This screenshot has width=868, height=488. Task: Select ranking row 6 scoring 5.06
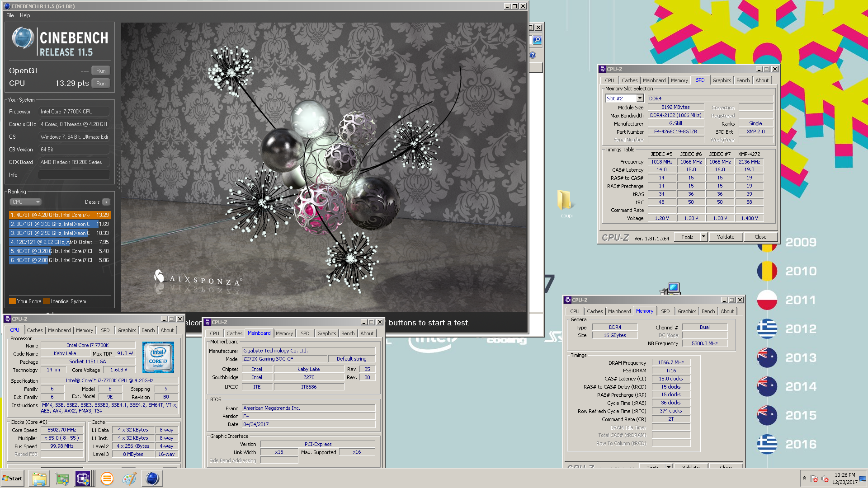pyautogui.click(x=59, y=260)
